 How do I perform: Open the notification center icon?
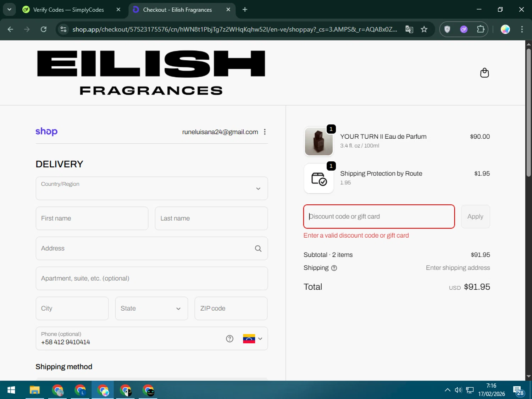(518, 391)
